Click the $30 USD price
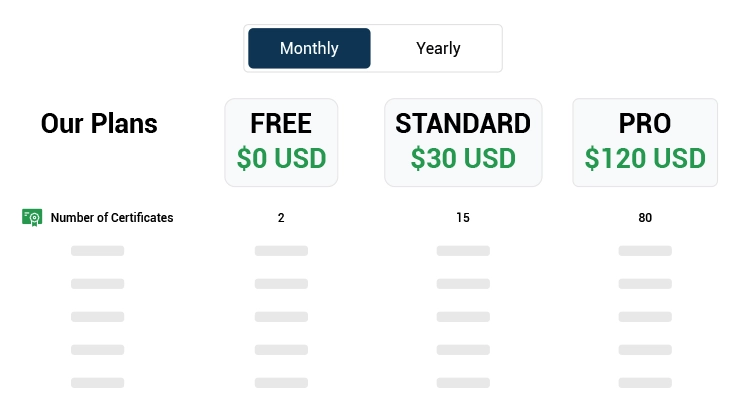The height and width of the screenshot is (415, 739). [x=463, y=158]
